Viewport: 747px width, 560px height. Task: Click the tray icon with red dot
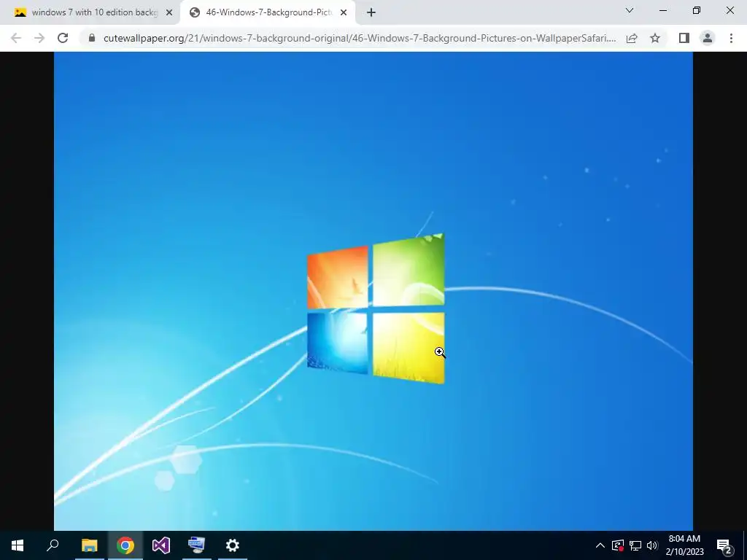point(618,545)
